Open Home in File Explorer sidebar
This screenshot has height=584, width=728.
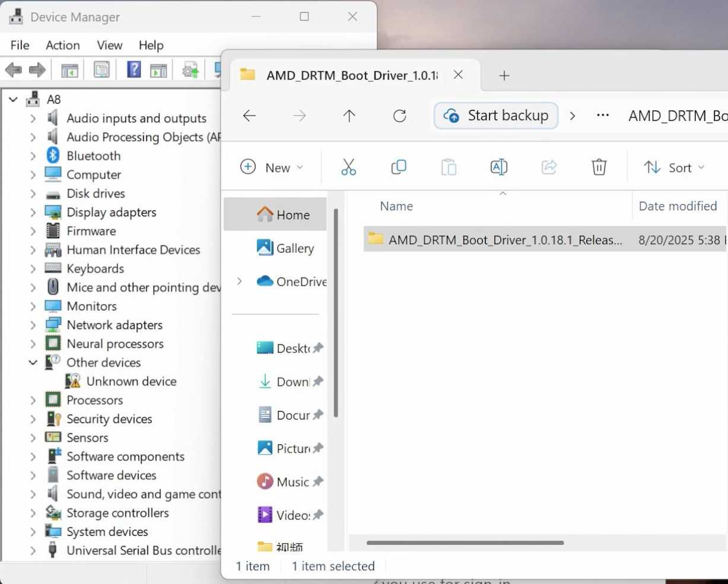275,214
